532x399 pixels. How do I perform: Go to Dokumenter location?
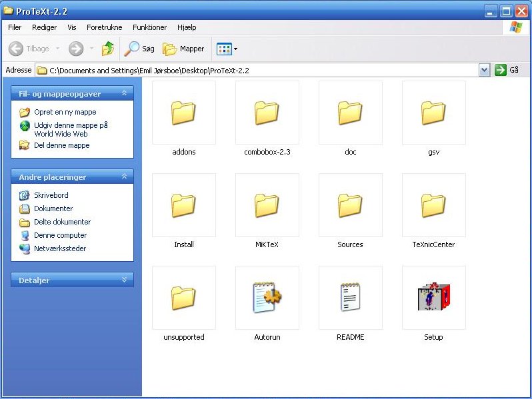(x=53, y=208)
